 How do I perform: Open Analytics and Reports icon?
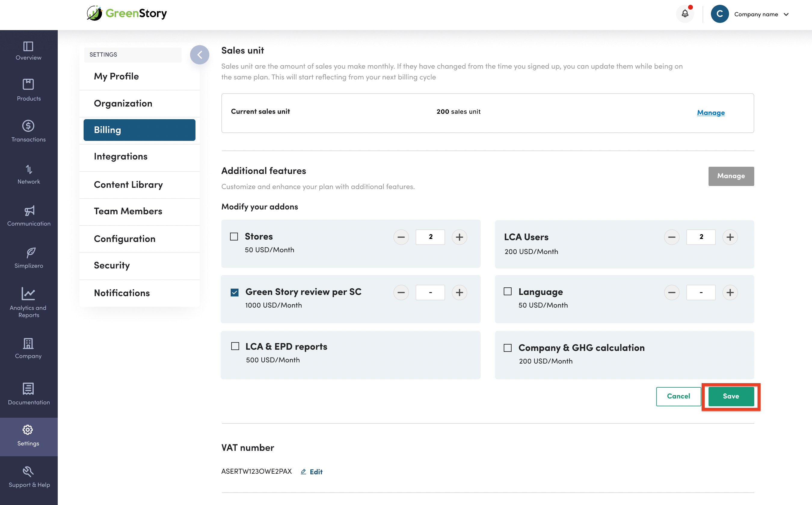pos(28,294)
